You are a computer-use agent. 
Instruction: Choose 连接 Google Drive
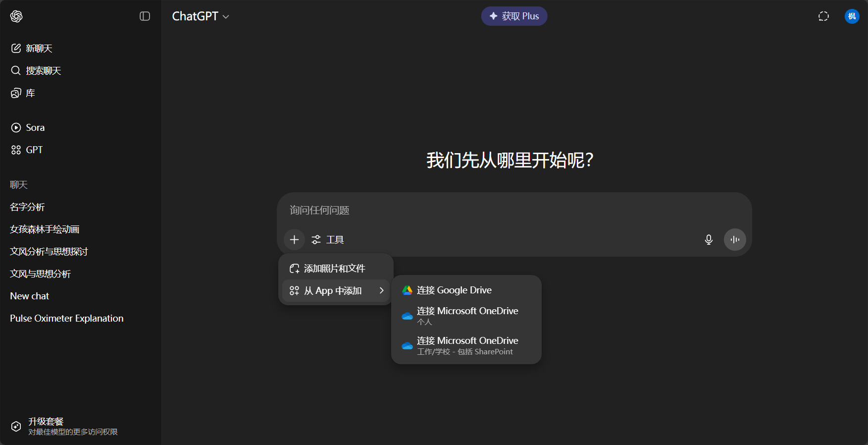tap(466, 290)
